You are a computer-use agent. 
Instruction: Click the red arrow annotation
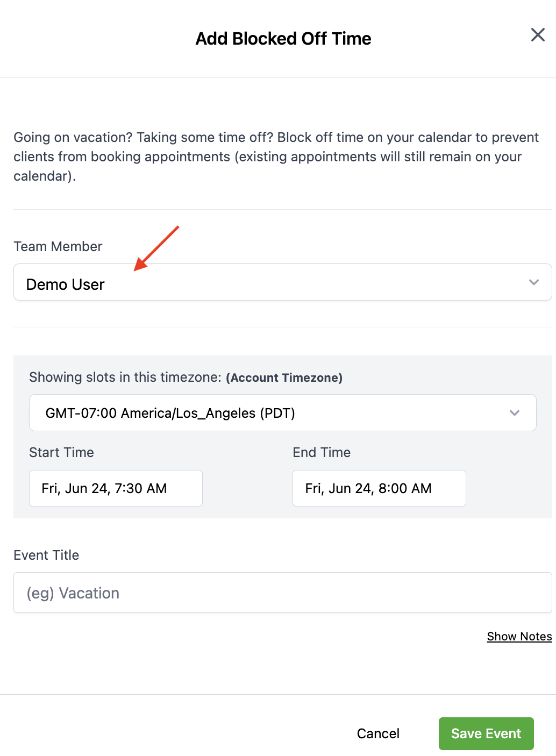[156, 248]
